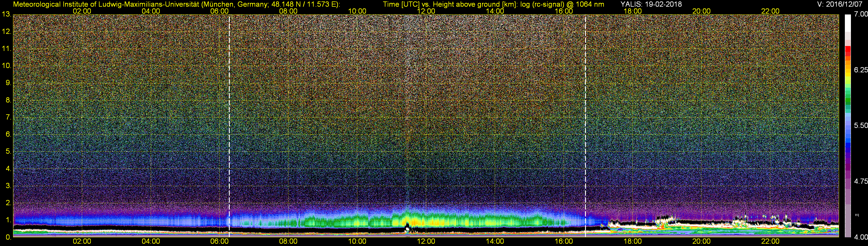Click the 3 km height axis label

click(x=8, y=186)
